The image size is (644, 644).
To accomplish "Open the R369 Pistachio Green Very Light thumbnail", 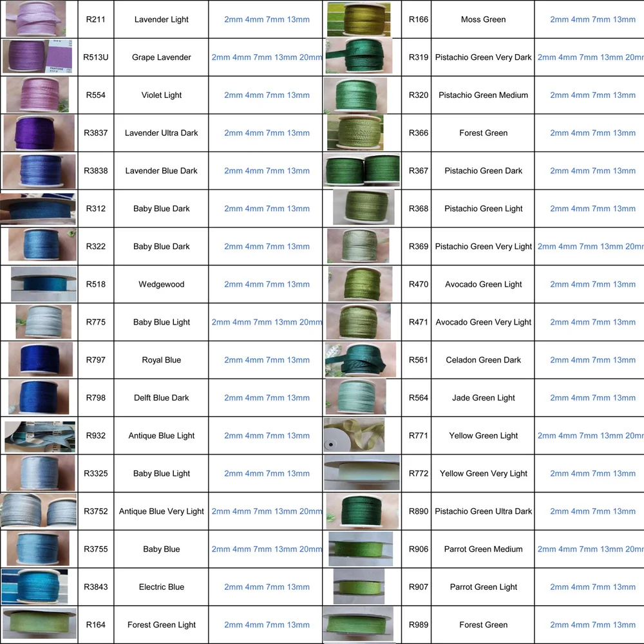I will click(358, 246).
